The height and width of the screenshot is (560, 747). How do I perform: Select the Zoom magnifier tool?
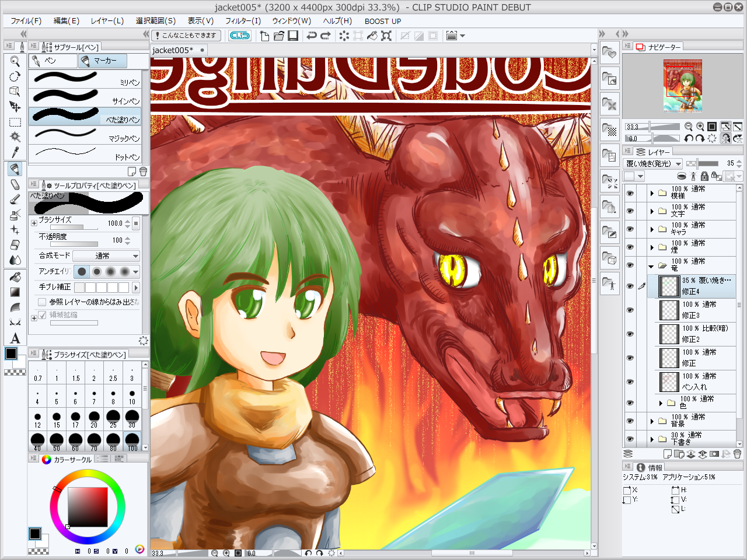click(15, 61)
